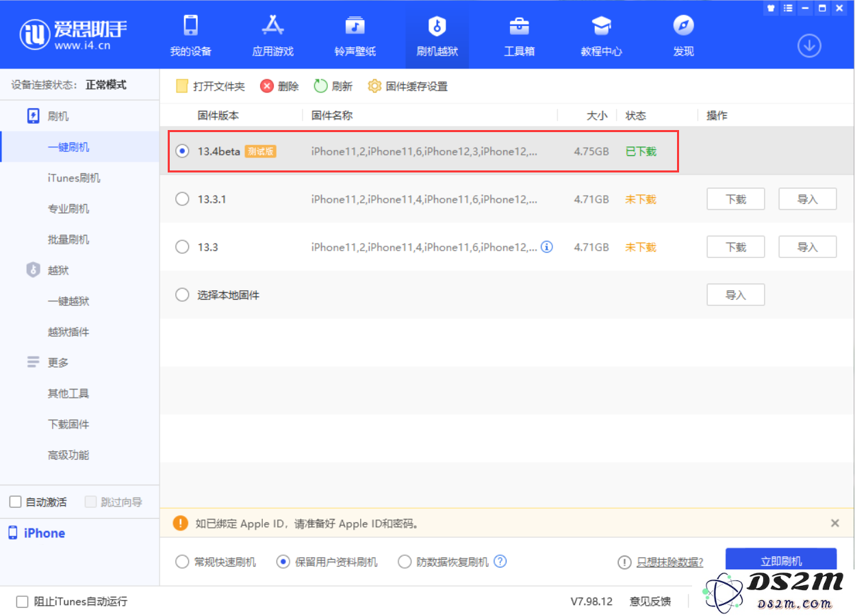The height and width of the screenshot is (616, 855).
Task: Open the 铃声壁纸 ringtones tab
Action: (355, 36)
